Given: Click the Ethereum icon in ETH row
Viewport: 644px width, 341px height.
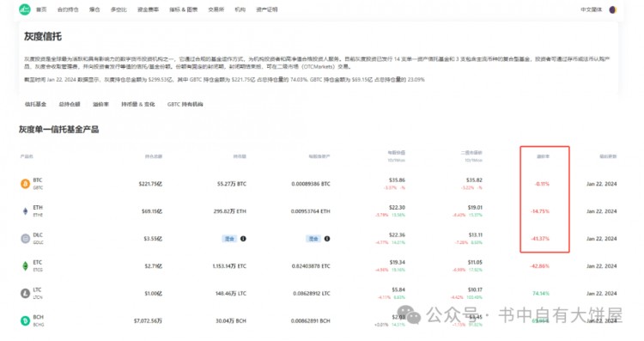Looking at the screenshot, I should coord(25,211).
